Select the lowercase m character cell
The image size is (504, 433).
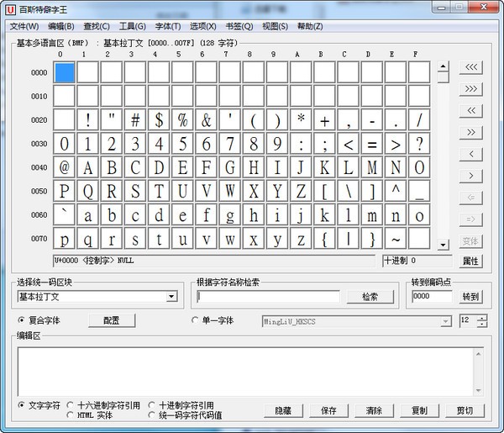click(372, 215)
